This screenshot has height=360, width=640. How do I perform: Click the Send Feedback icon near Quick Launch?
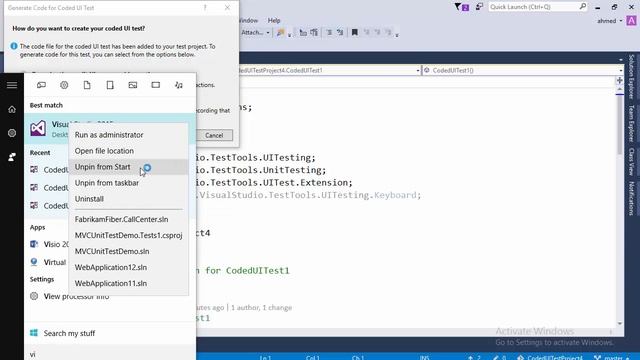(479, 7)
